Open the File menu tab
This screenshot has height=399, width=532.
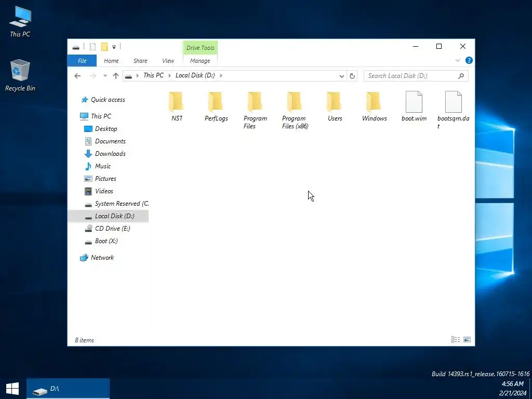82,61
